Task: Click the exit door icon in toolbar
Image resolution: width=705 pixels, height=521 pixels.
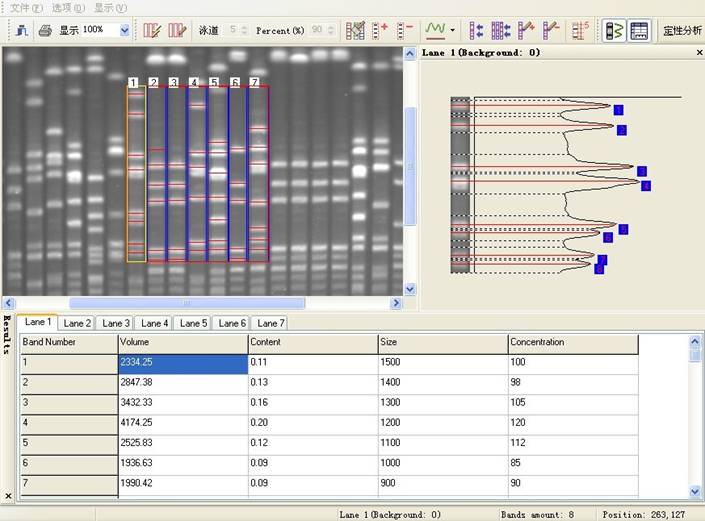Action: coord(22,31)
